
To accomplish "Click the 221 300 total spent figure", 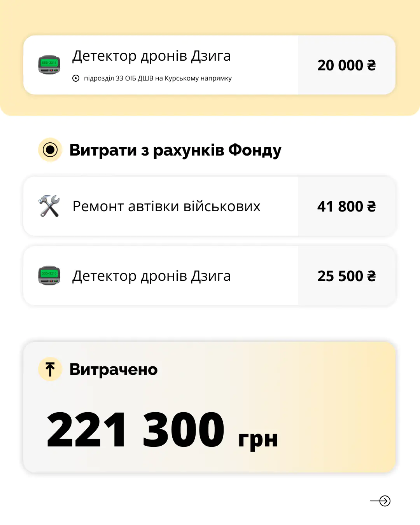I will tap(135, 430).
